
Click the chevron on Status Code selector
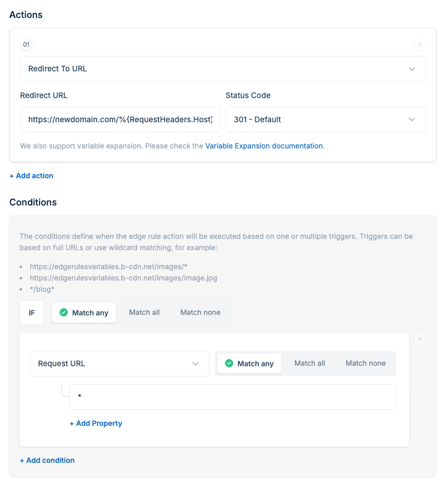click(x=411, y=119)
